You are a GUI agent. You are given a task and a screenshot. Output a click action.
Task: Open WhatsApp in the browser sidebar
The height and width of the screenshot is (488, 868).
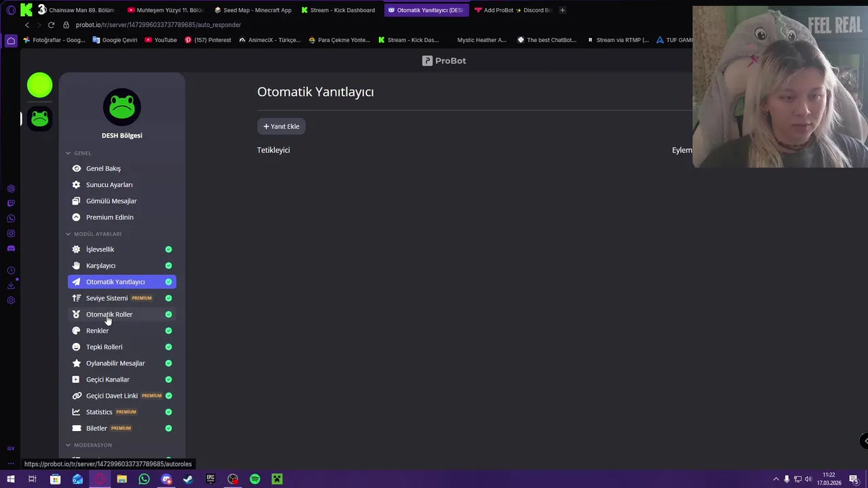(x=11, y=218)
